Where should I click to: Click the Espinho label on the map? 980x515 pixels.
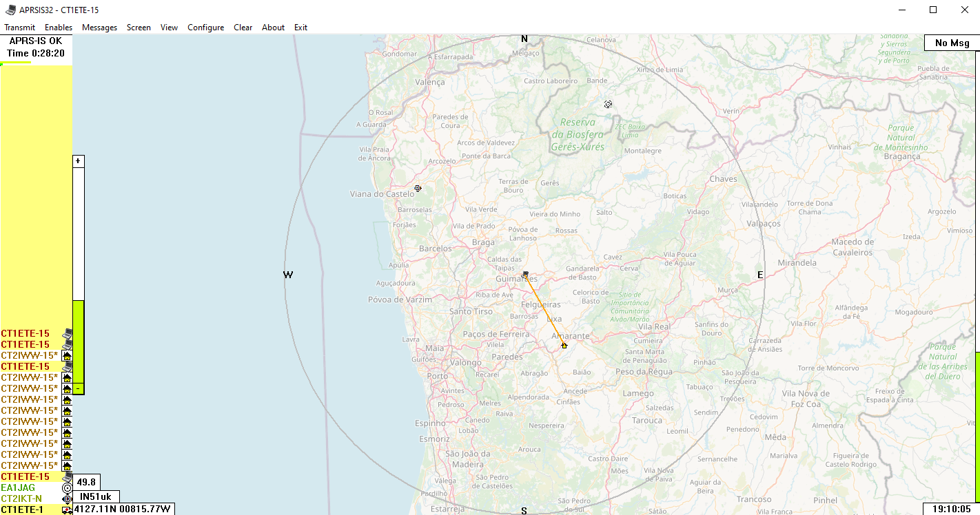431,423
